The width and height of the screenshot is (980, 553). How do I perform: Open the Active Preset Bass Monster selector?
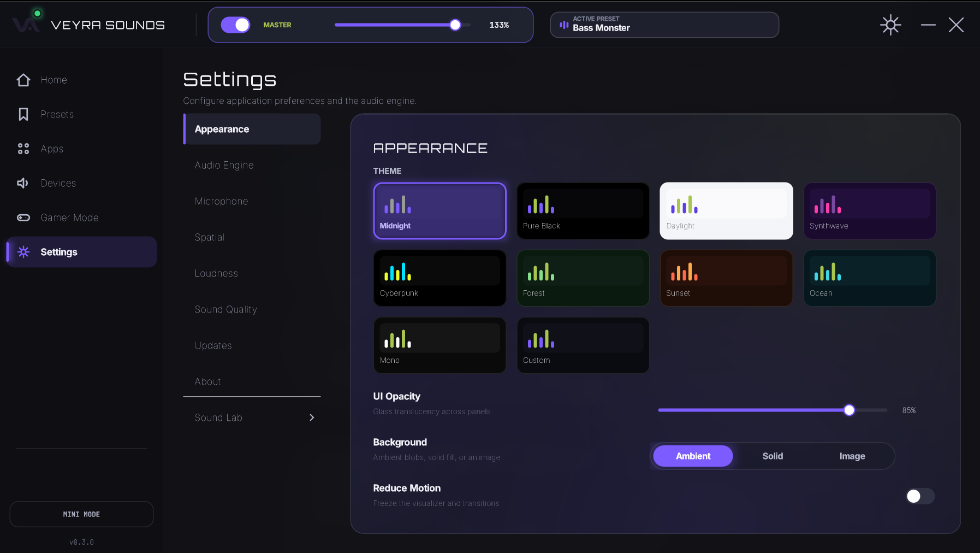[x=664, y=25]
